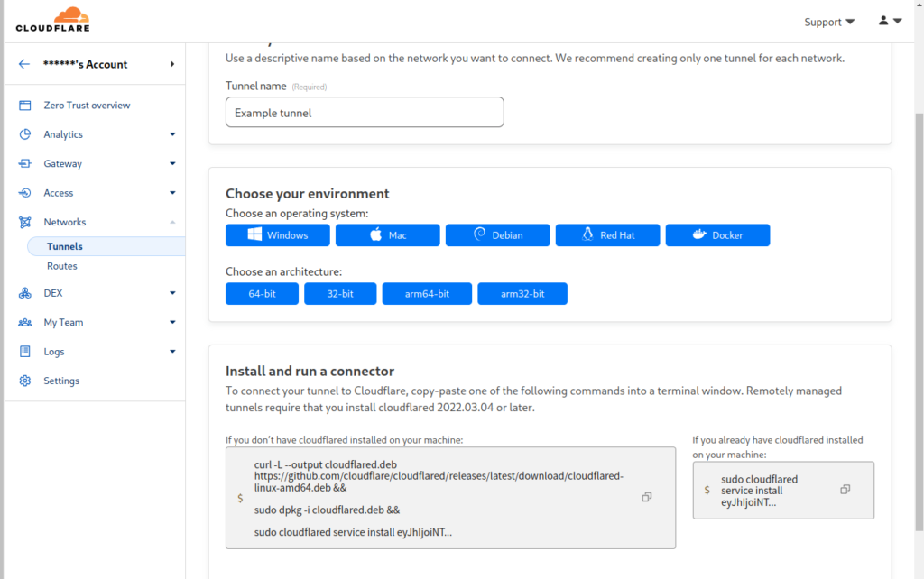Click the 'Choose your environment' heading

[x=308, y=194]
